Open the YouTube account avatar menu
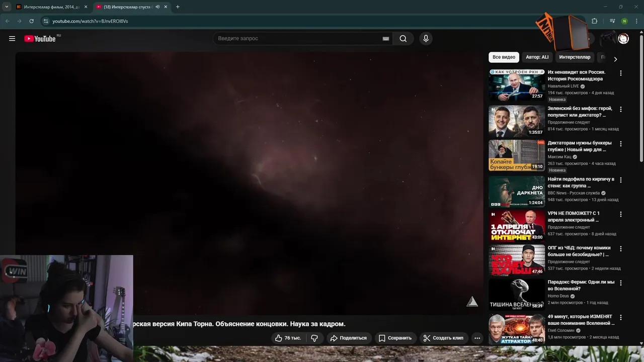The width and height of the screenshot is (644, 362). tap(623, 39)
